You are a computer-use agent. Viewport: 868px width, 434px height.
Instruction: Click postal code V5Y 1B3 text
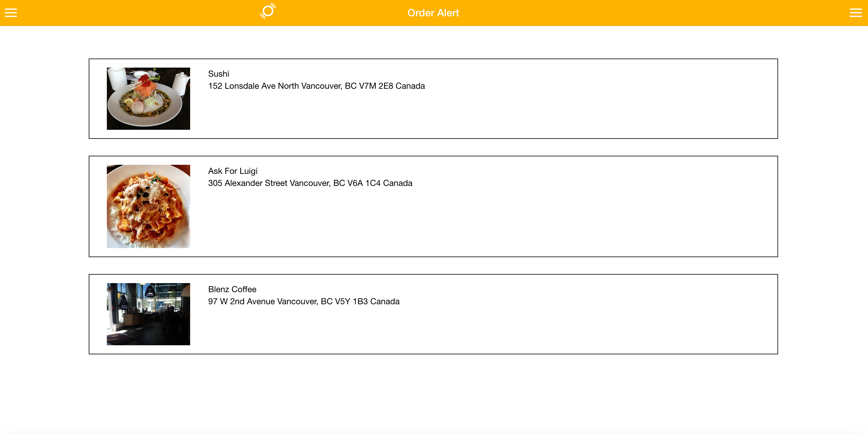pyautogui.click(x=351, y=301)
